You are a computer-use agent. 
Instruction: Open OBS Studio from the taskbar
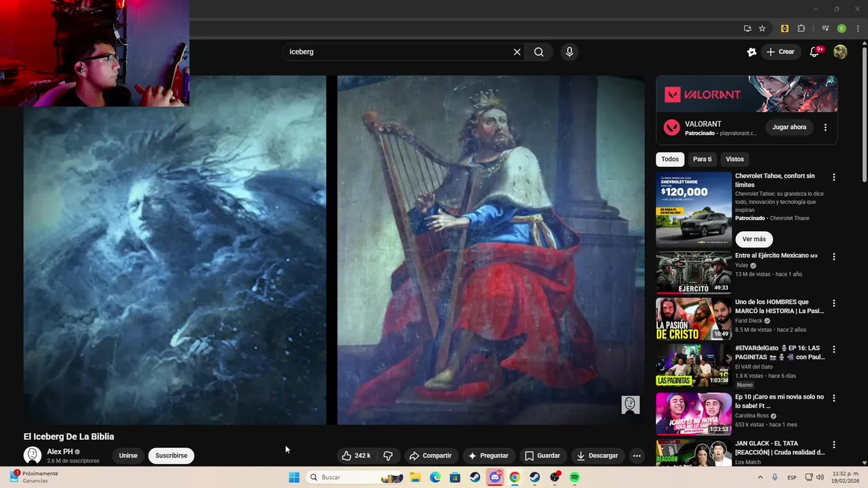(x=555, y=477)
